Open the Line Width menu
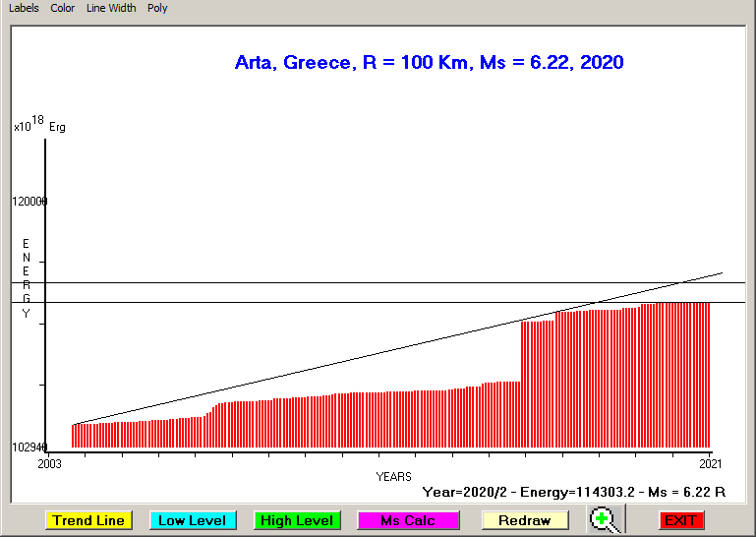This screenshot has width=756, height=537. point(111,8)
